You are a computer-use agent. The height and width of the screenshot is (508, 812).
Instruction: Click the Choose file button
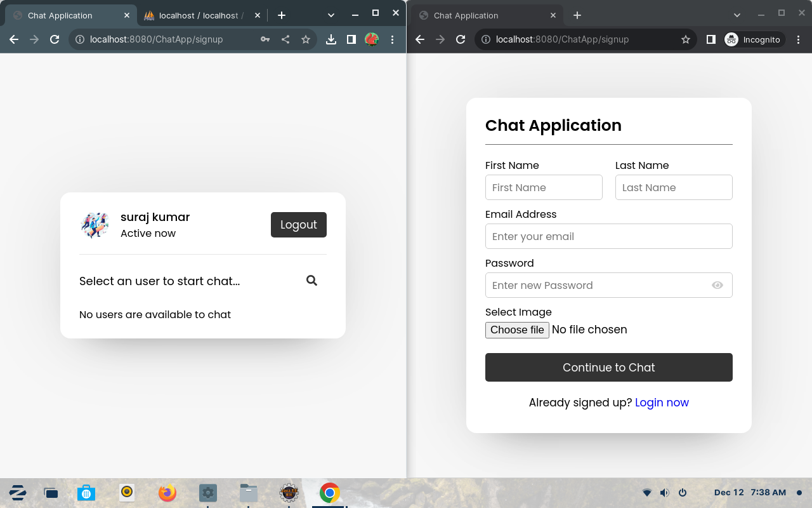[517, 330]
